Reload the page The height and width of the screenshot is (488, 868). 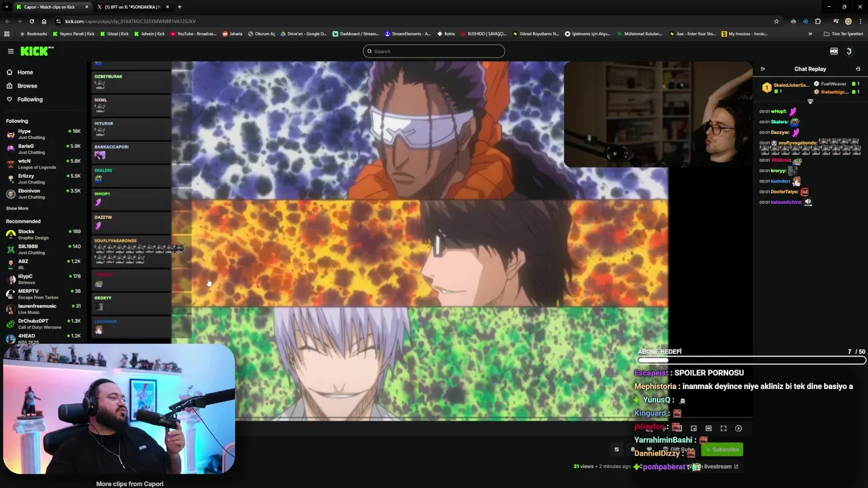click(31, 21)
